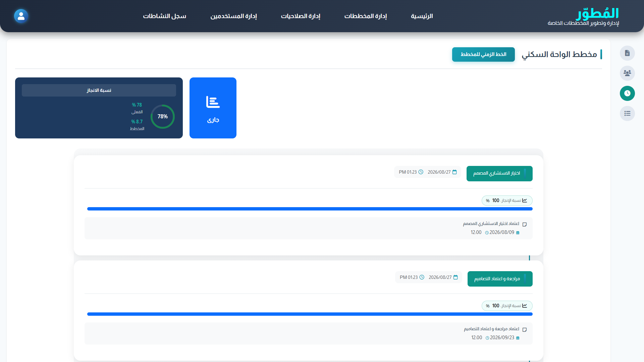644x362 pixels.
Task: Click the % 78 الفعلى value
Action: click(x=137, y=105)
